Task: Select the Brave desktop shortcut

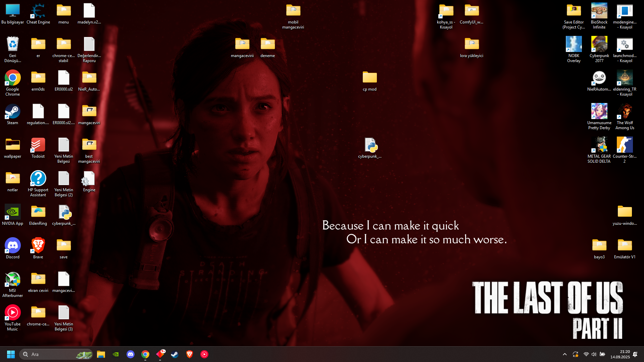Action: [38, 249]
